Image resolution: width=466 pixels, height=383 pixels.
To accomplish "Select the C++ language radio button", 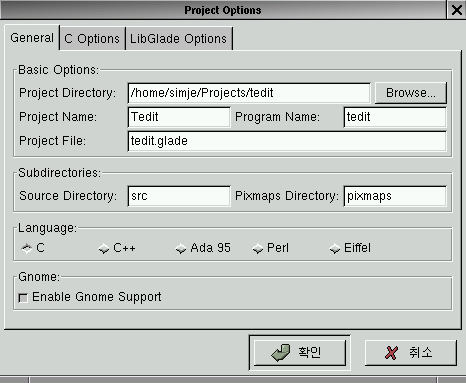I will (104, 248).
